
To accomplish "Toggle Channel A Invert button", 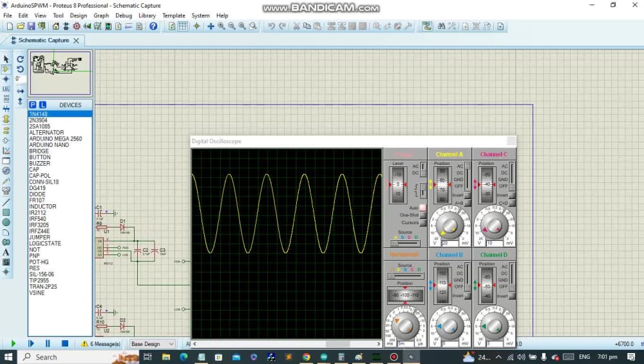I will click(468, 195).
